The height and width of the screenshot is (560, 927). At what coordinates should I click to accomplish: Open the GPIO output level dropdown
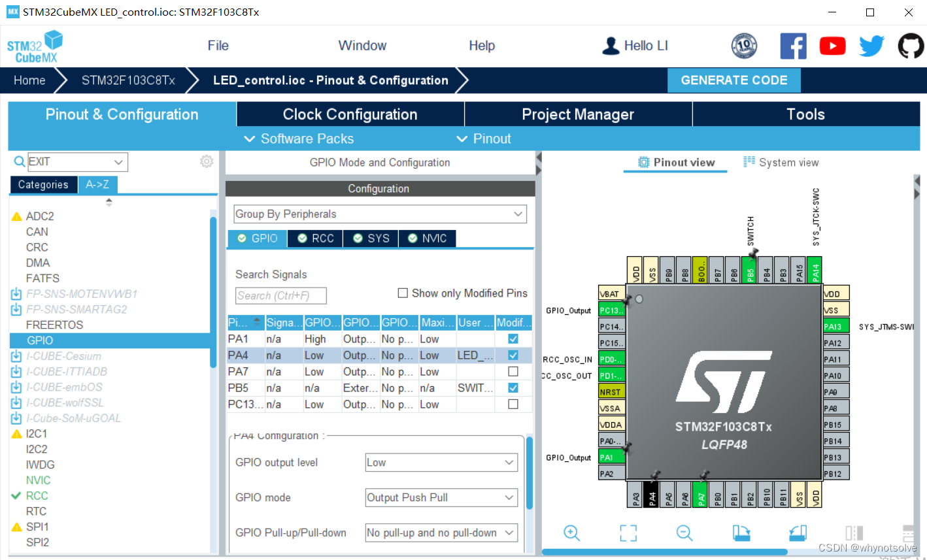click(441, 463)
